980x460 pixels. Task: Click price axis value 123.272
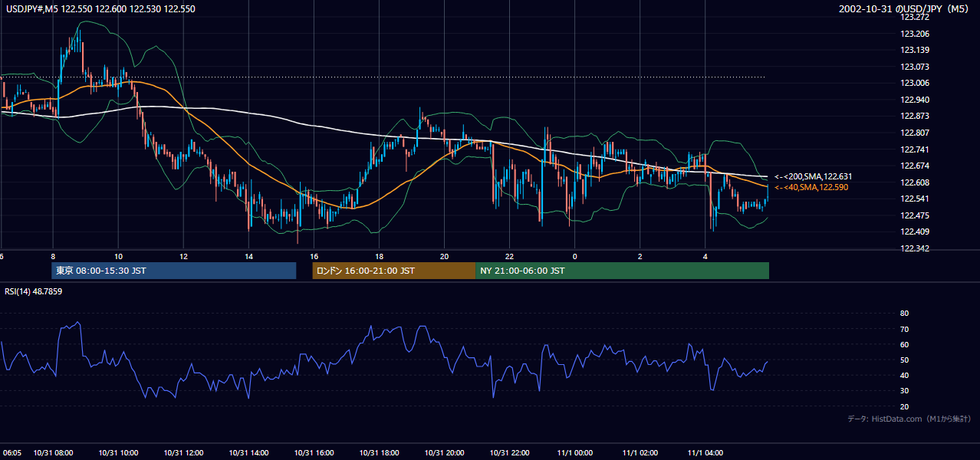click(x=915, y=17)
